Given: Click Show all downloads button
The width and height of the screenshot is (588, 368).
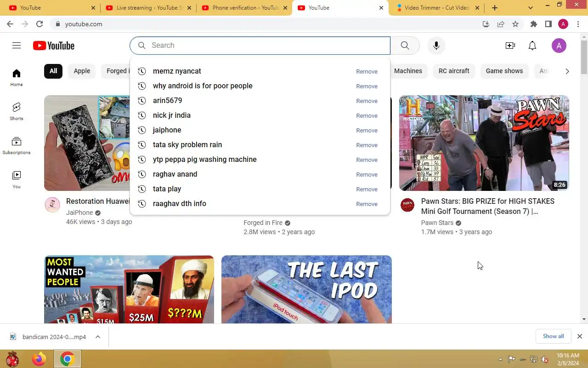Looking at the screenshot, I should point(553,336).
